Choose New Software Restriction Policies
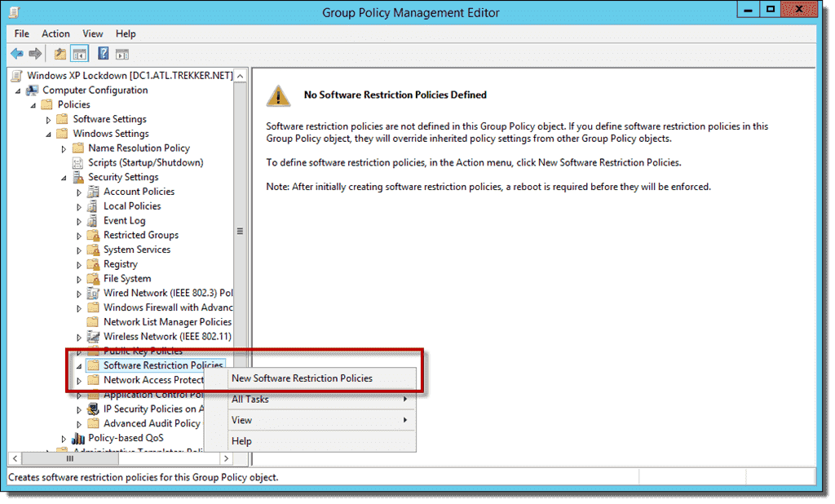This screenshot has height=504, width=835. pyautogui.click(x=302, y=378)
